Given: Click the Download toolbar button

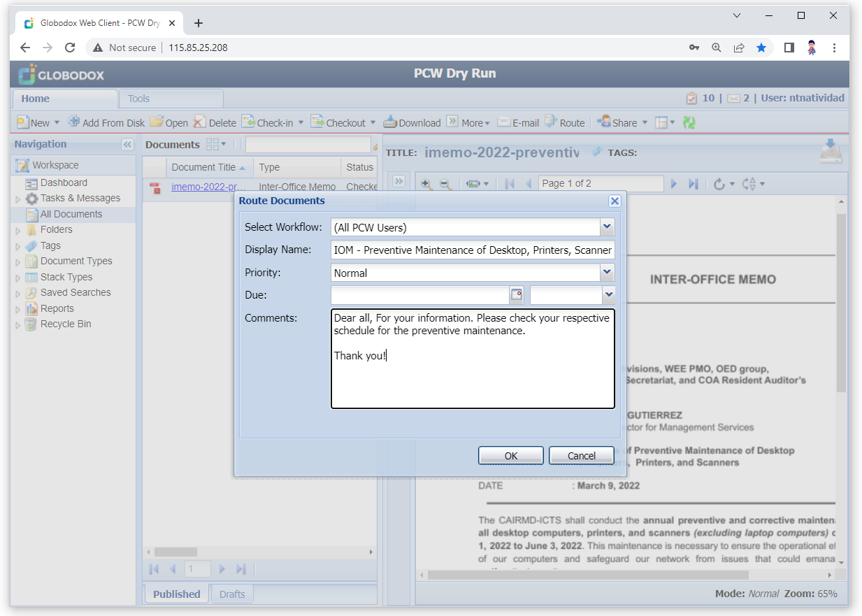Looking at the screenshot, I should point(412,122).
